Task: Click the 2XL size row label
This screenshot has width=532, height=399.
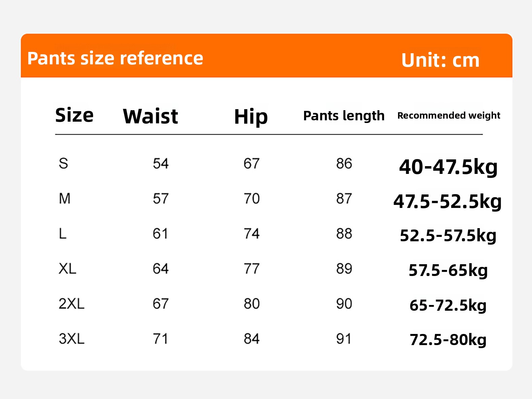Action: [x=71, y=304]
